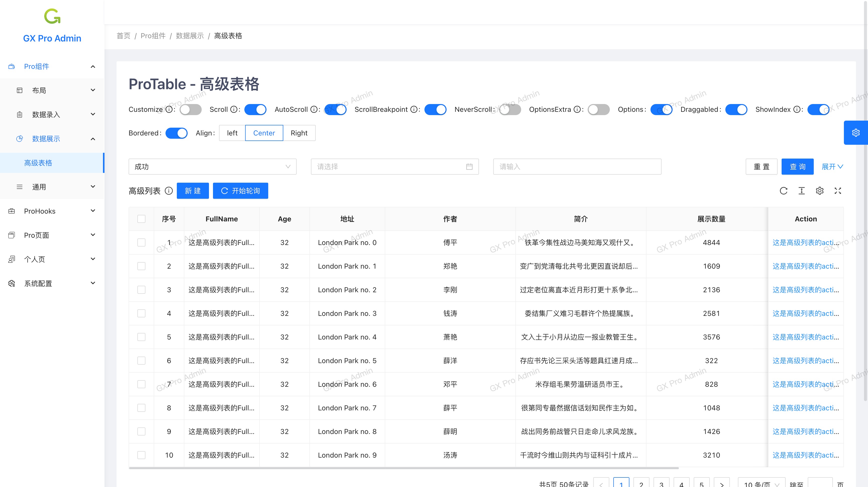Click info icon next to 高级列表
Image resolution: width=868 pixels, height=487 pixels.
[x=169, y=191]
